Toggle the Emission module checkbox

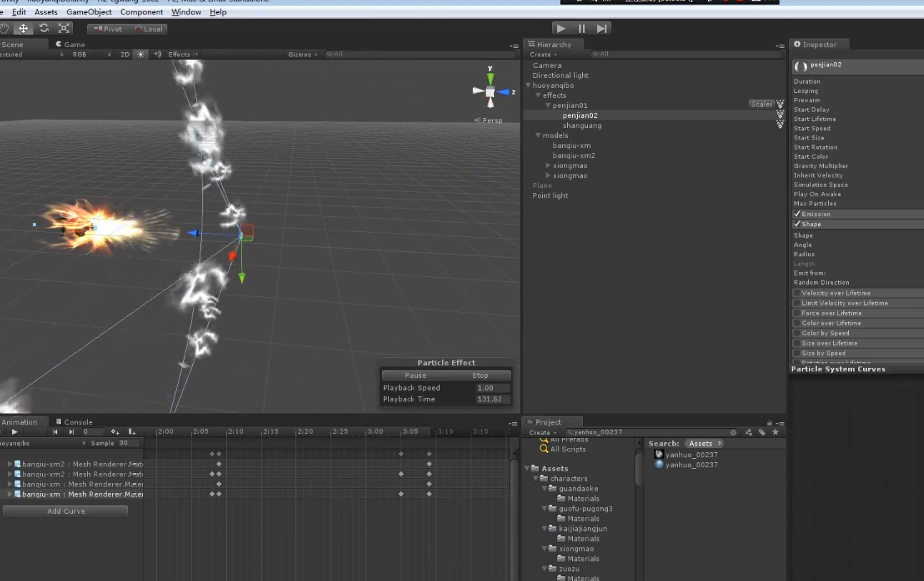pyautogui.click(x=797, y=214)
